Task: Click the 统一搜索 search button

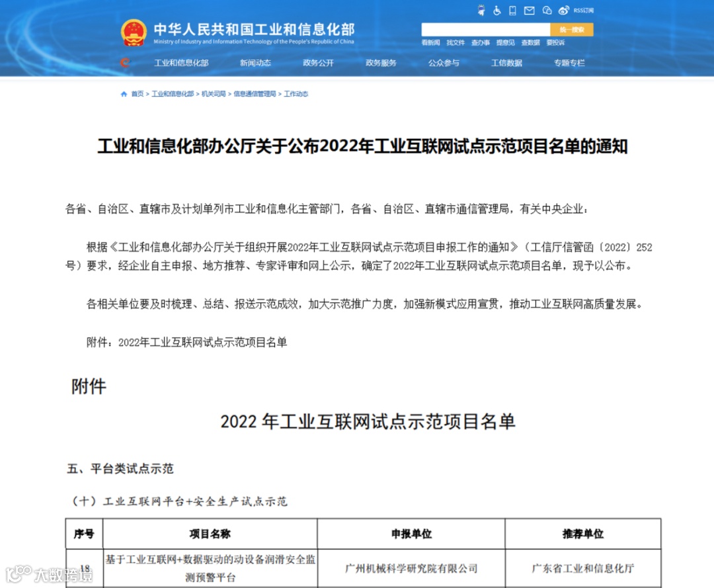Action: [x=572, y=30]
